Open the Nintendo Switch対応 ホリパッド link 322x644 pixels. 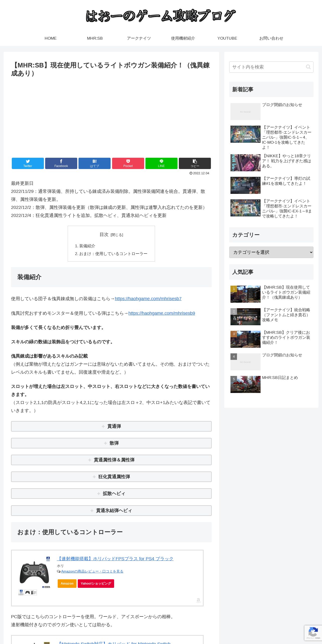[114, 642]
